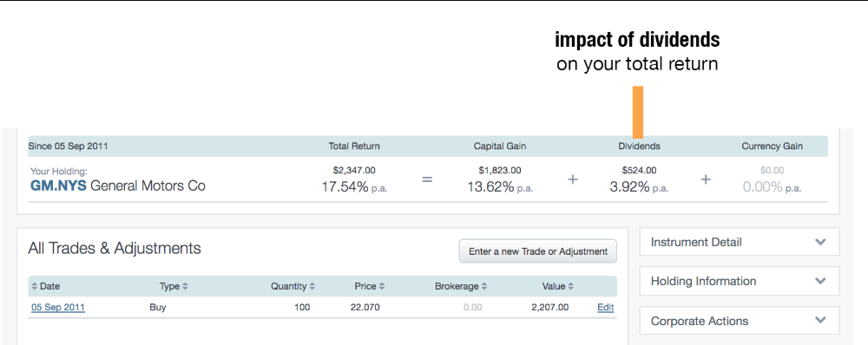Click the All Trades & Adjustments heading
868x345 pixels.
coord(115,248)
